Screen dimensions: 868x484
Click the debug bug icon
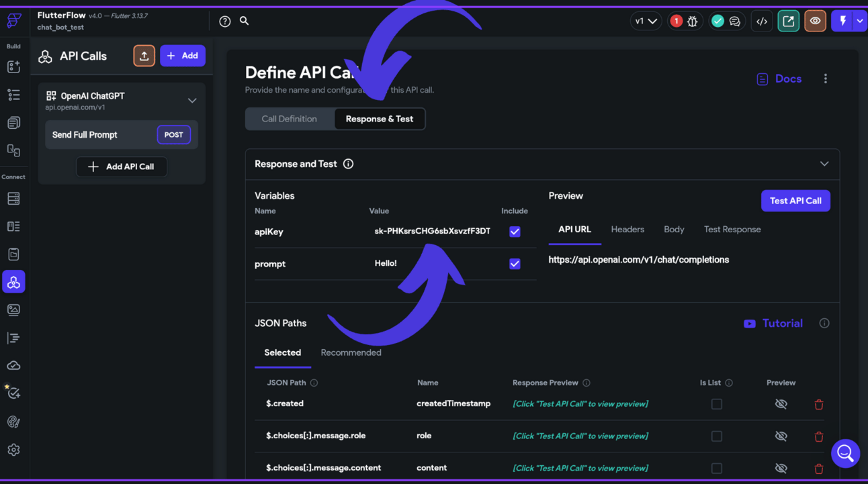[692, 21]
